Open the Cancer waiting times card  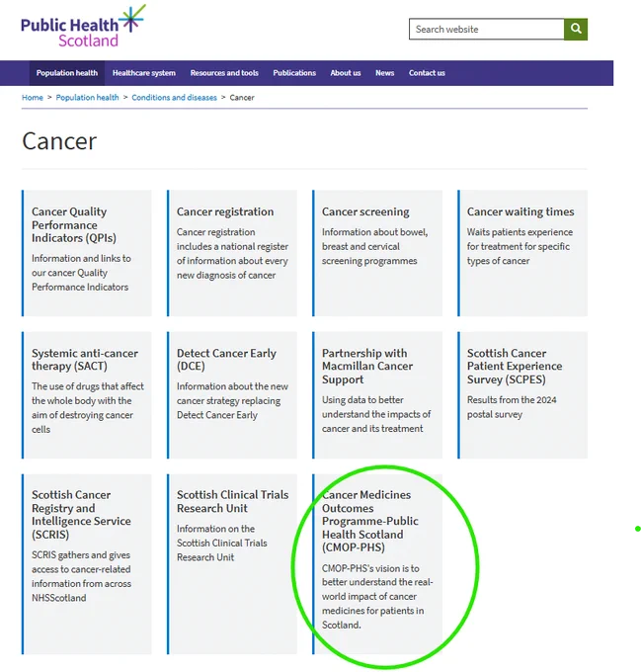(522, 253)
